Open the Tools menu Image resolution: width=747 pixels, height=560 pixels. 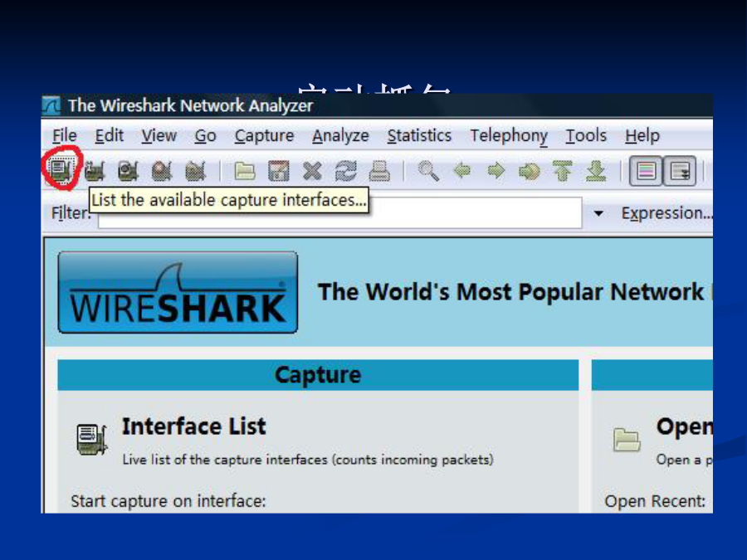[586, 136]
